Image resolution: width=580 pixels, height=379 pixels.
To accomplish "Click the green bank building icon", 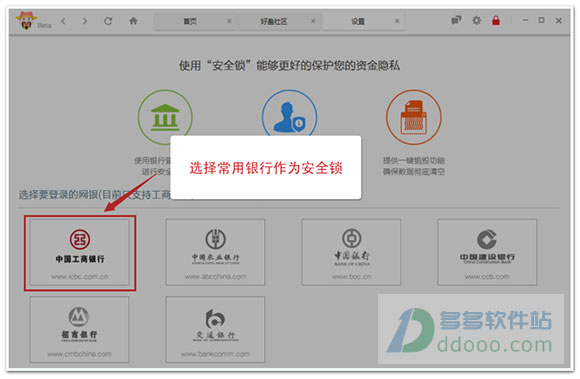I will click(x=165, y=117).
